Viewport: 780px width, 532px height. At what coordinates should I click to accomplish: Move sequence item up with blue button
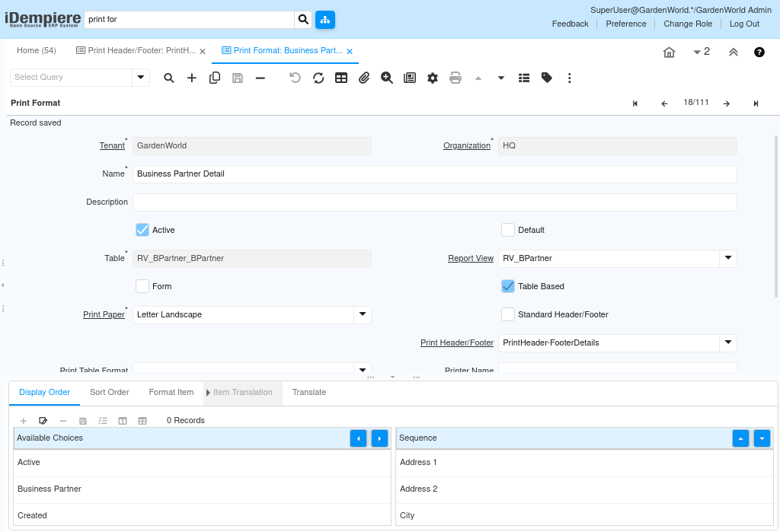[740, 438]
